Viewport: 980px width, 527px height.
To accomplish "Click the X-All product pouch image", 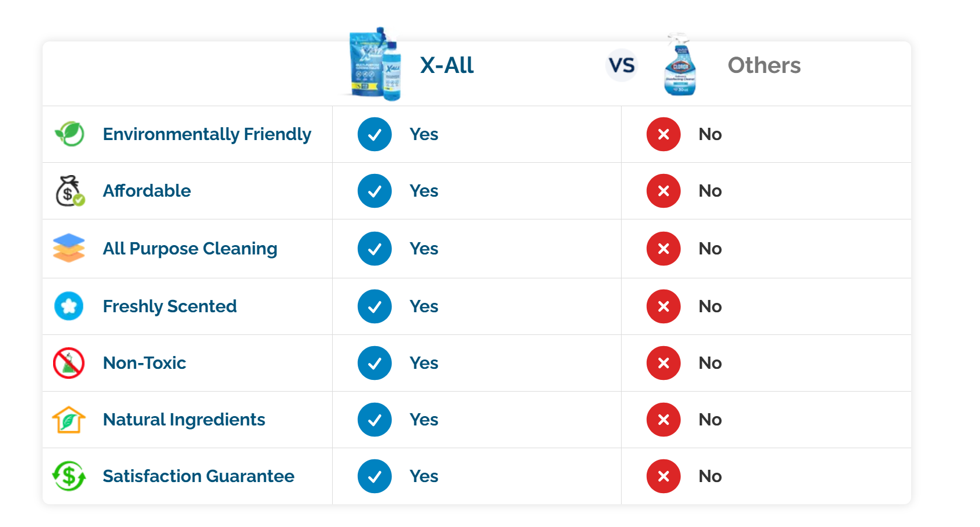I will tap(374, 64).
